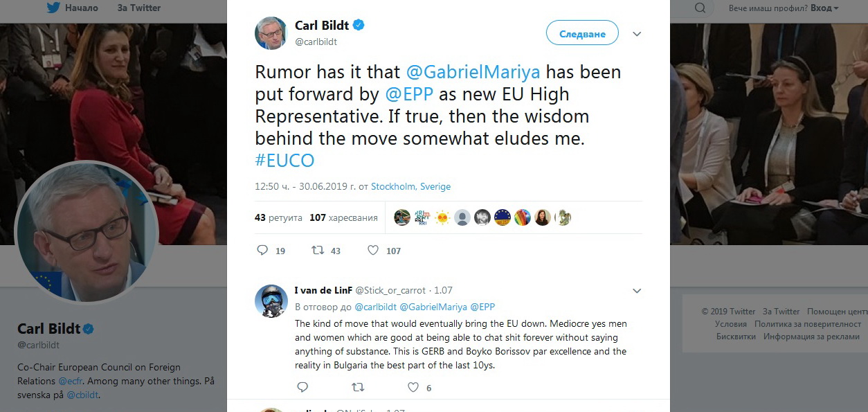Like I van de LinF's reply

coord(413,387)
